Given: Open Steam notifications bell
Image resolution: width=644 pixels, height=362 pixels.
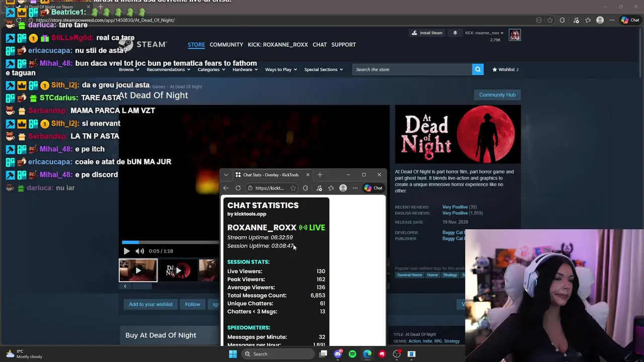Looking at the screenshot, I should tap(455, 33).
